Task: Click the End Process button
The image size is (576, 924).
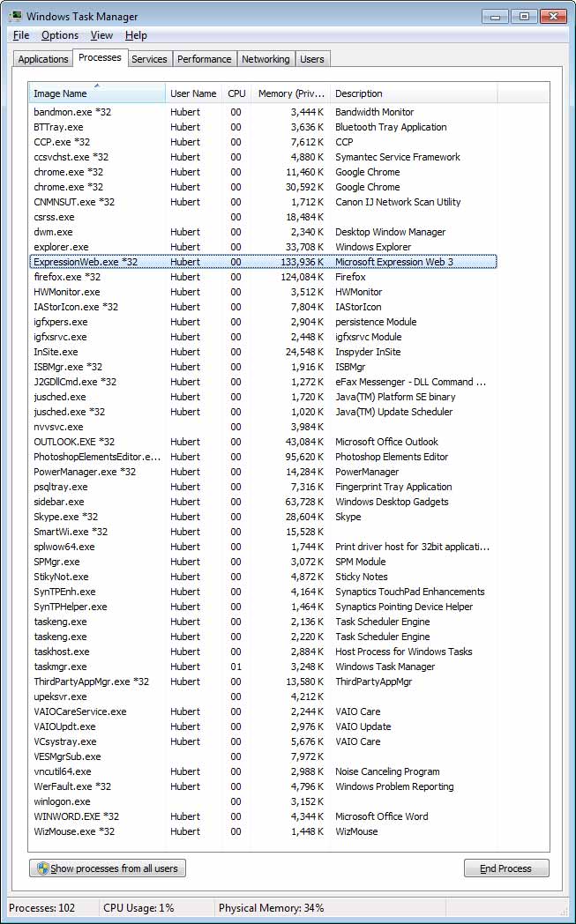Action: (505, 868)
